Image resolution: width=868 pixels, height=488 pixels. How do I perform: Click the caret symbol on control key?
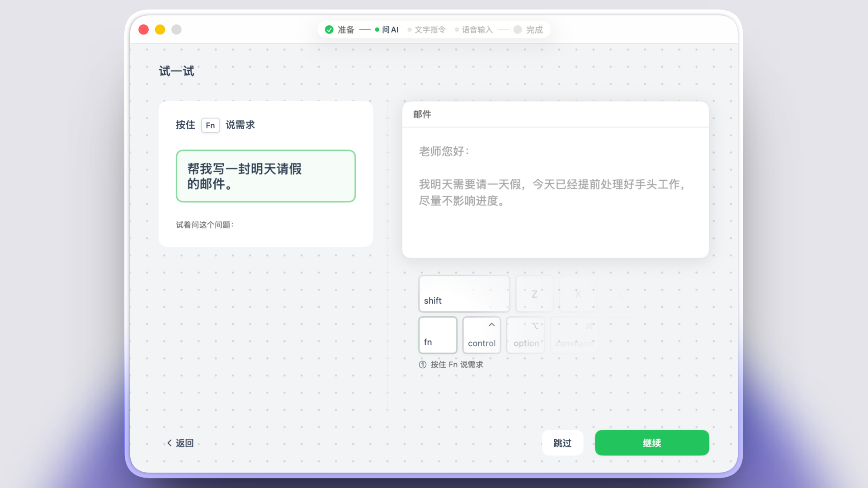[x=491, y=325]
